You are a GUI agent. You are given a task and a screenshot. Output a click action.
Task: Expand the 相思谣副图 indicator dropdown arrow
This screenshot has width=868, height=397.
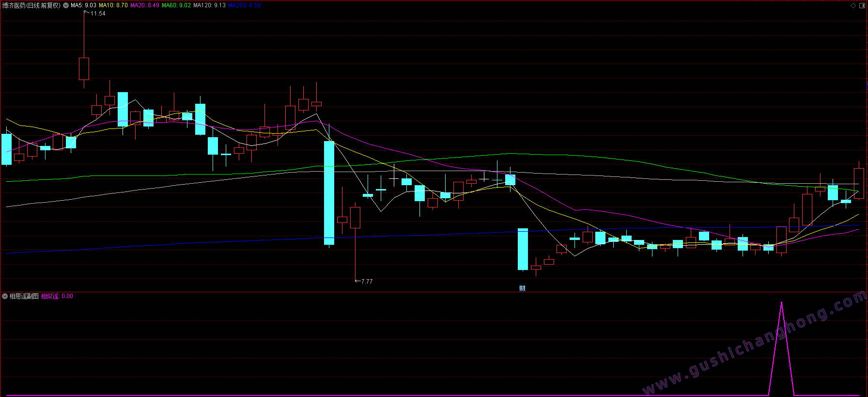5,296
